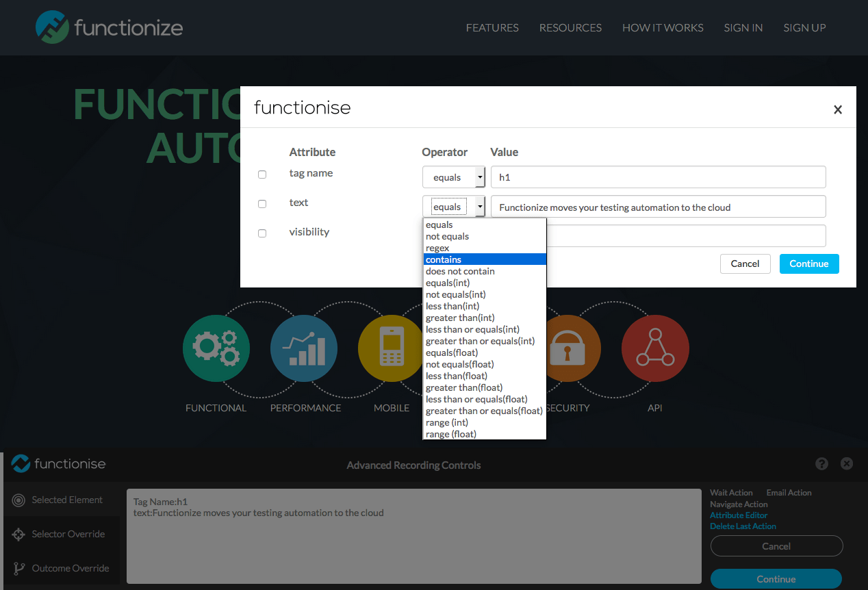Viewport: 868px width, 590px height.
Task: Click the Delete Last Action link
Action: (x=743, y=526)
